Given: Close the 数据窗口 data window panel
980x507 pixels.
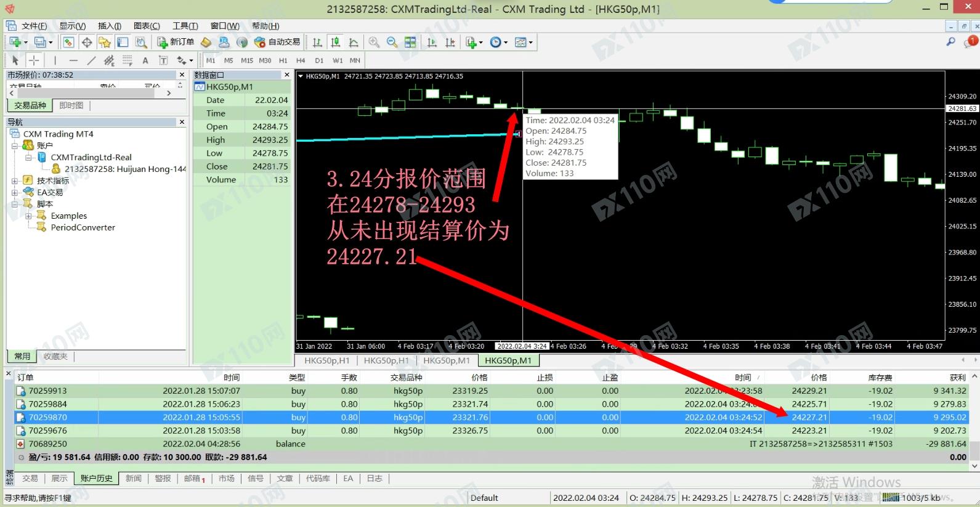Looking at the screenshot, I should [x=286, y=75].
